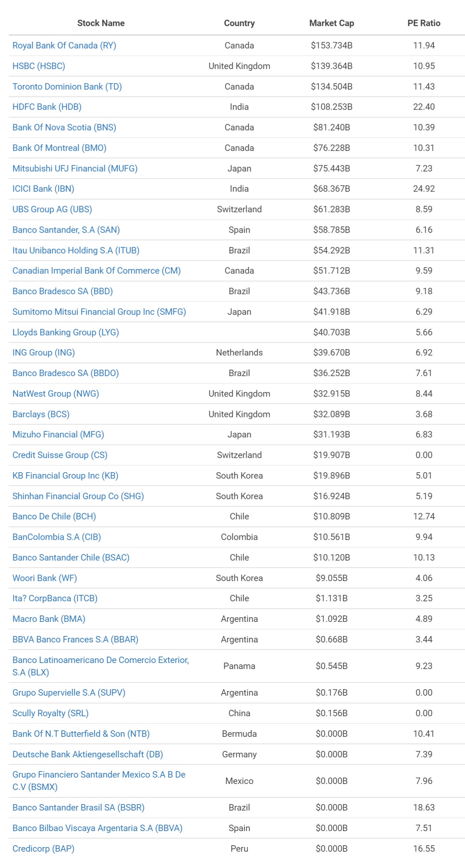
Task: Select the HDFC Bank (HDB) link
Action: 47,107
